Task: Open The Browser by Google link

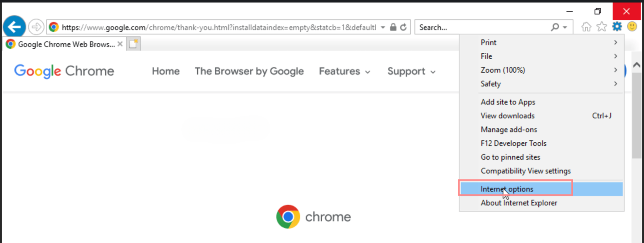Action: 249,71
